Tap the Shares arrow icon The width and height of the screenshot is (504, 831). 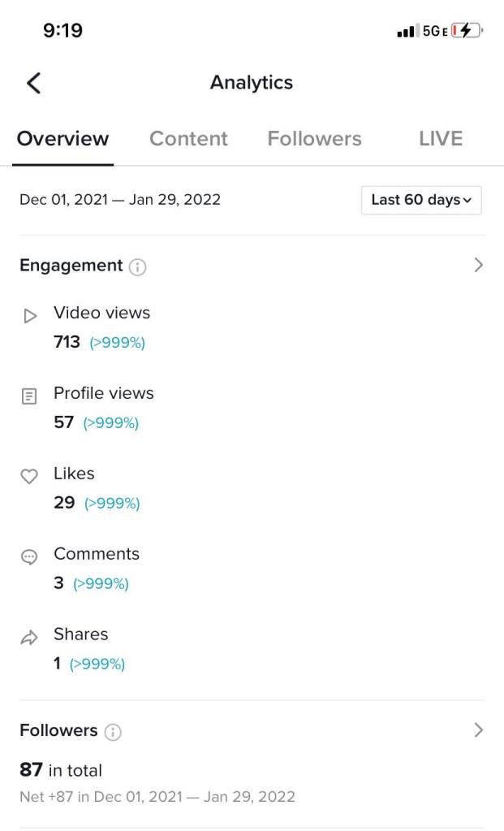[x=29, y=638]
